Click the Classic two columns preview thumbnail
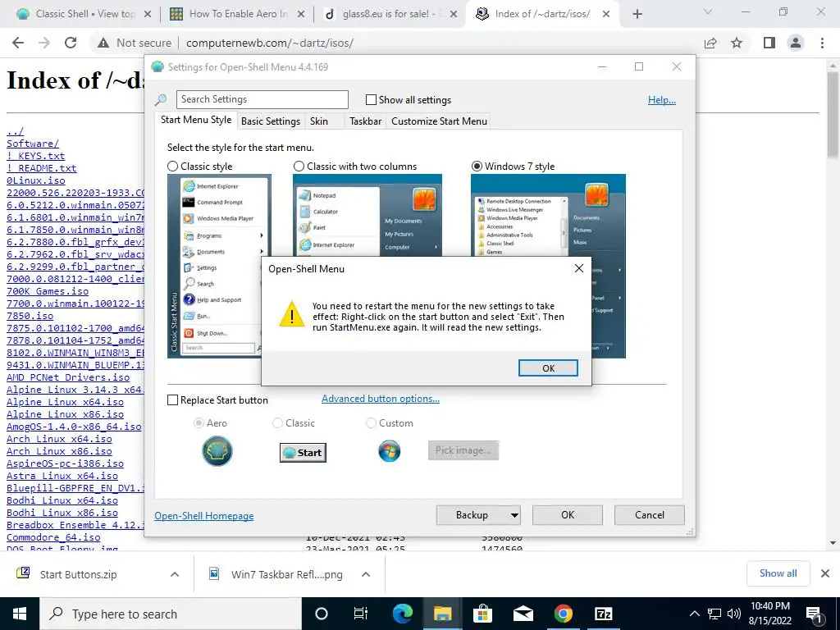 [x=367, y=216]
